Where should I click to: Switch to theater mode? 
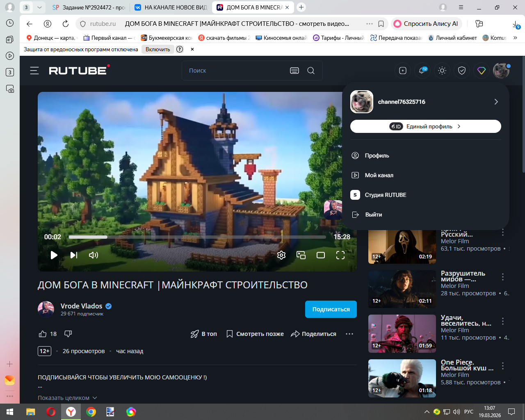[321, 255]
